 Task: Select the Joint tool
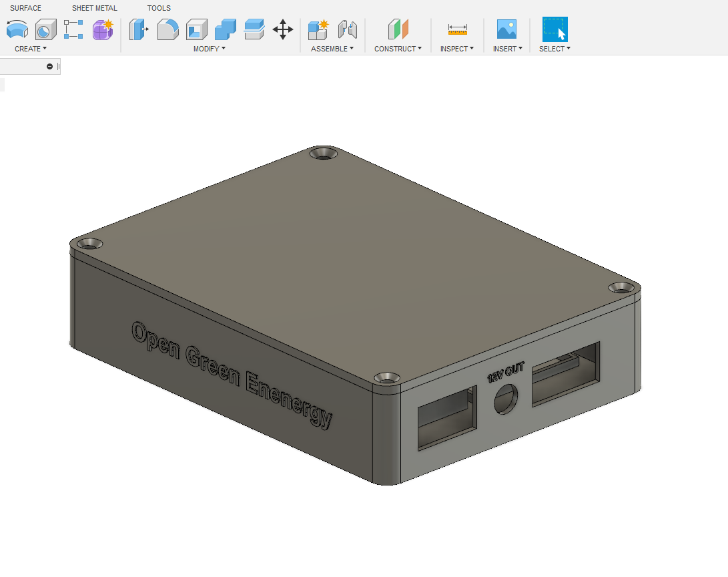coord(346,29)
